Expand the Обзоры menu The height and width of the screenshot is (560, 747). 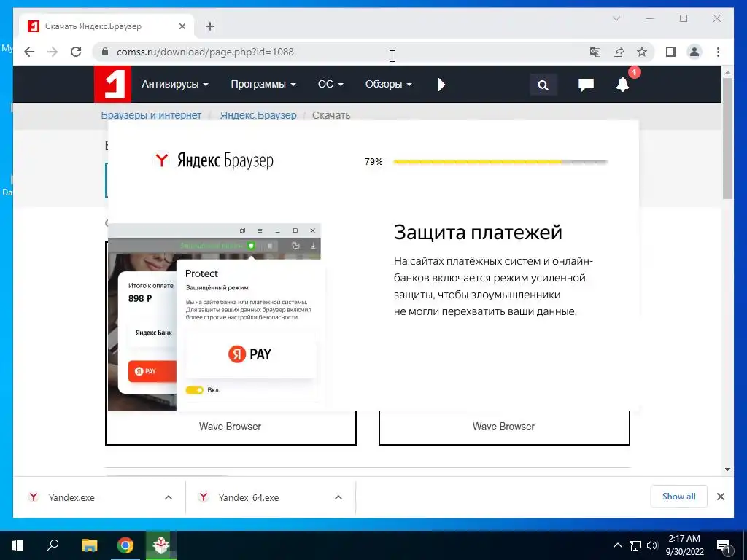coord(388,85)
